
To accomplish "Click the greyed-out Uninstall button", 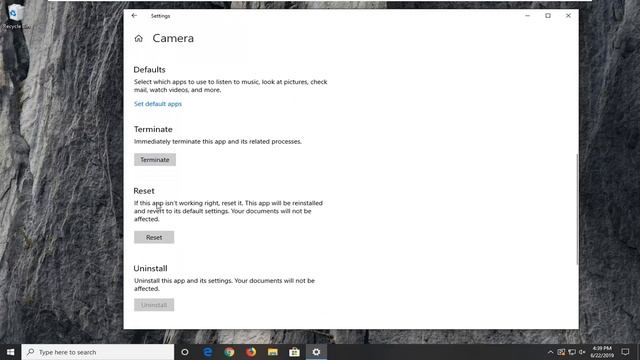I will pos(154,305).
